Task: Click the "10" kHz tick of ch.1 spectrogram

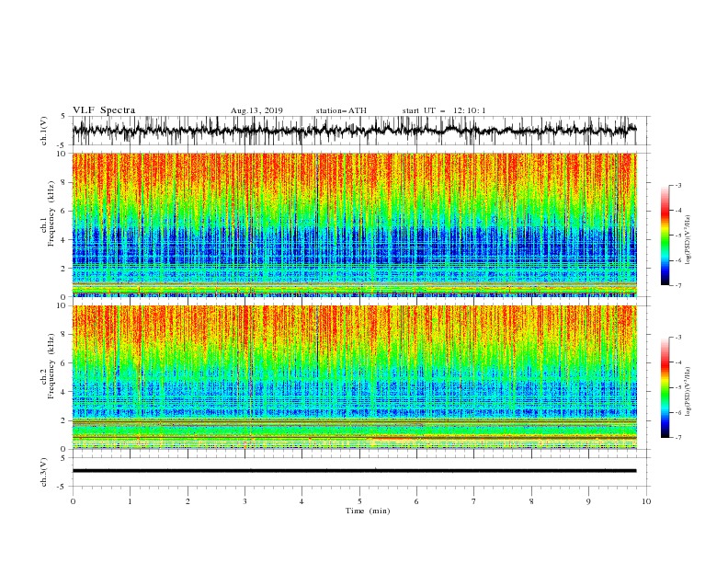Action: click(63, 154)
